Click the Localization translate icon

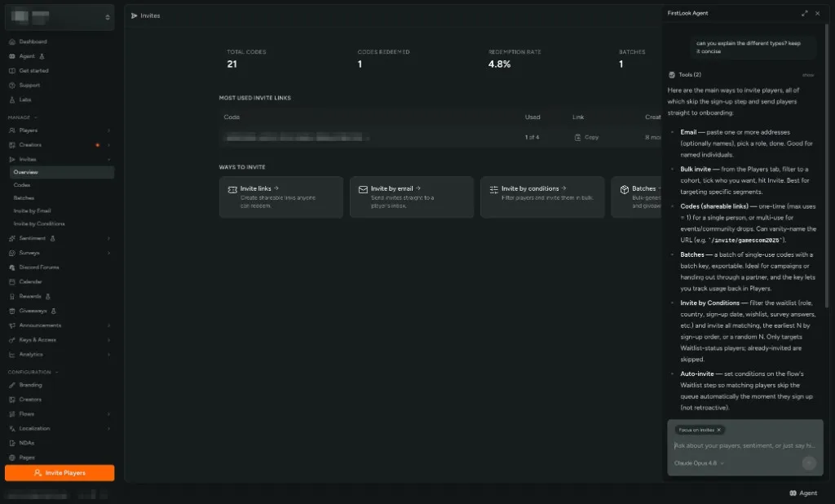point(11,428)
